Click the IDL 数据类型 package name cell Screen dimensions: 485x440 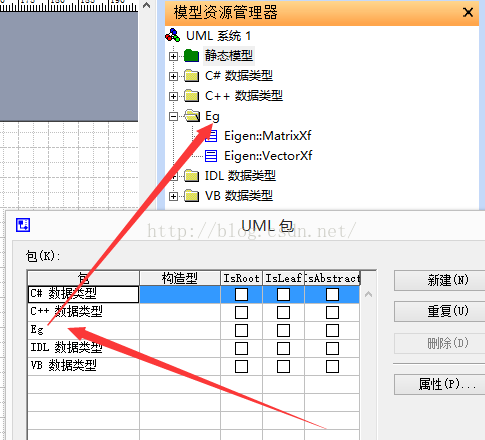[x=83, y=348]
